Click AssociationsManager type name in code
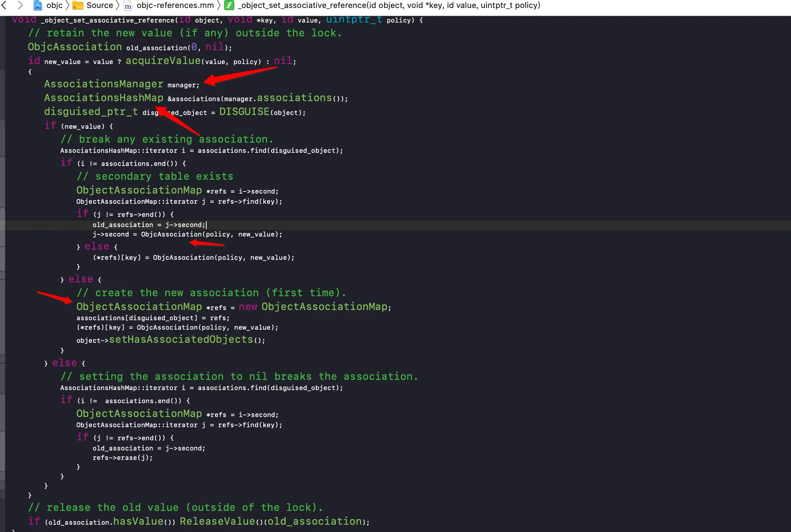 [104, 84]
